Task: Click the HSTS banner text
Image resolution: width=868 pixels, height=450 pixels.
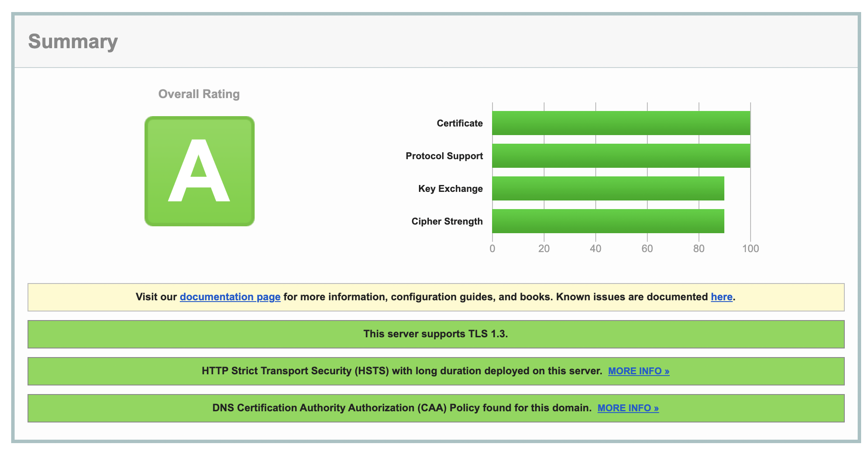Action: (402, 371)
